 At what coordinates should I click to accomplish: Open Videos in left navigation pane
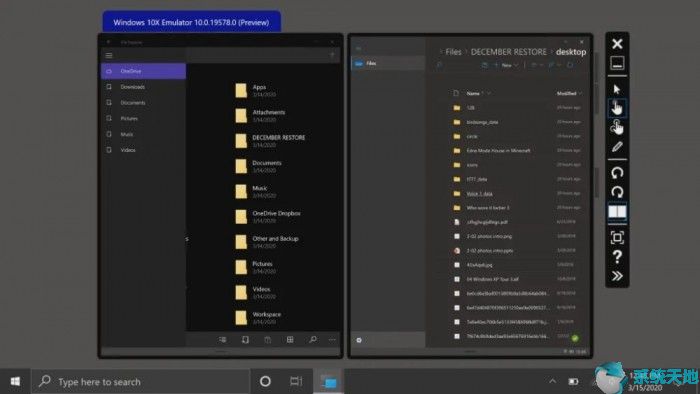coord(143,150)
